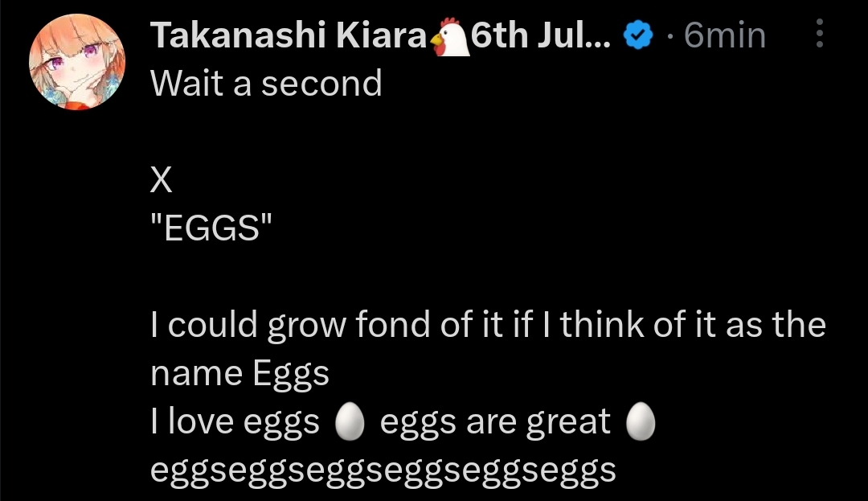
Task: Click the "I love eggs" text
Action: click(235, 422)
